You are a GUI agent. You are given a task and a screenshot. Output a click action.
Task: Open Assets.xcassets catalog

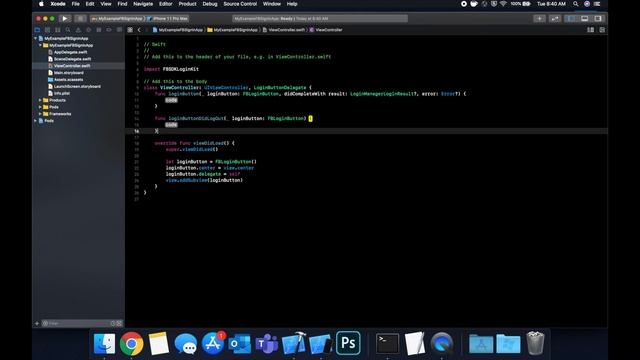click(x=68, y=80)
